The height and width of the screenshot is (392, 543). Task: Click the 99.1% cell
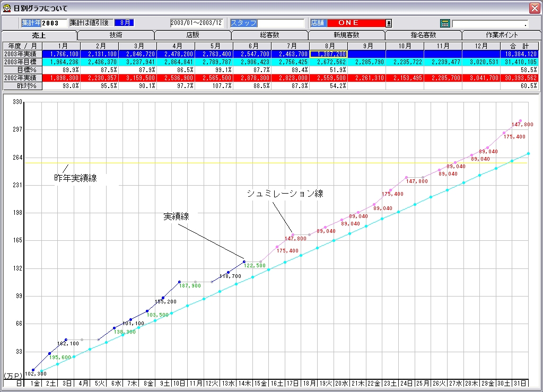tap(214, 70)
